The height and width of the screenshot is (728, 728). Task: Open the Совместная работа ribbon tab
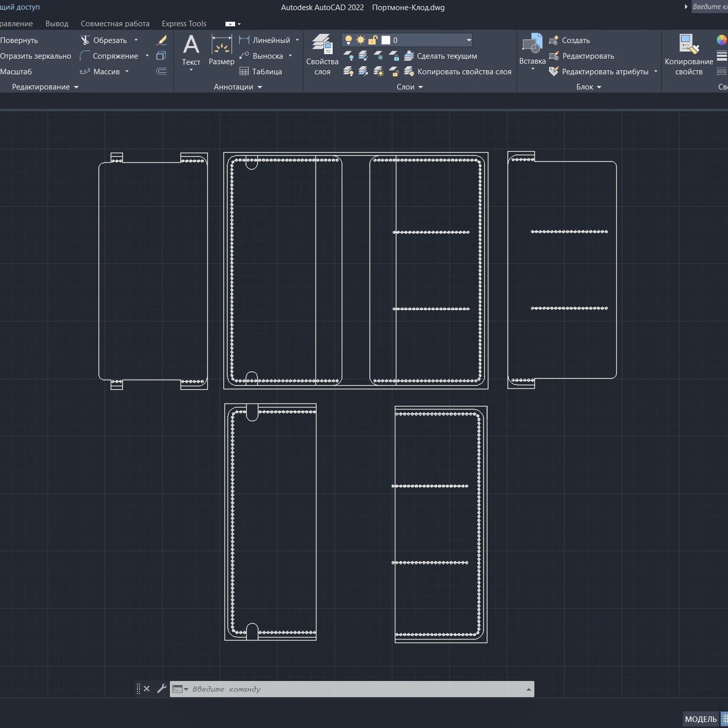click(115, 24)
